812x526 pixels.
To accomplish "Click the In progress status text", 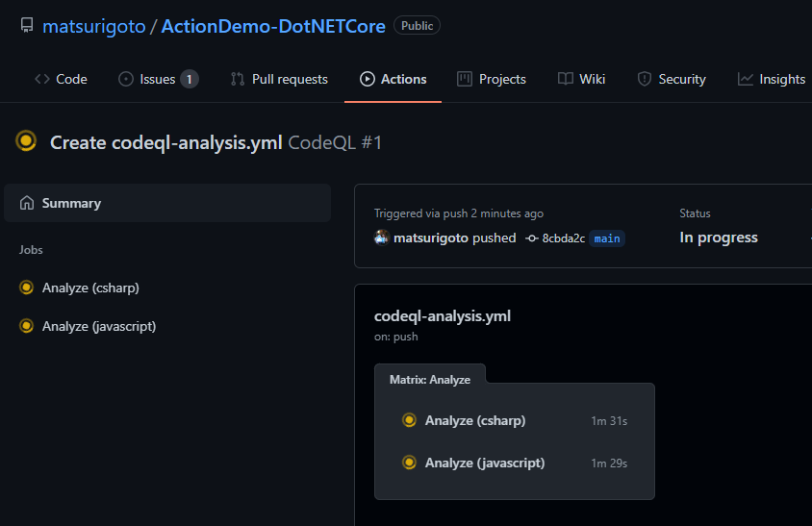I will pos(719,238).
